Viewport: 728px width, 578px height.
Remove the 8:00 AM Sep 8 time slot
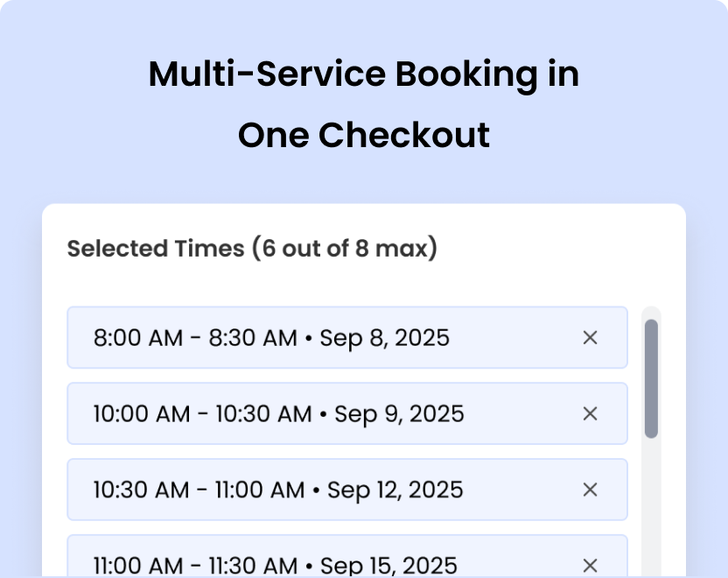pos(589,337)
